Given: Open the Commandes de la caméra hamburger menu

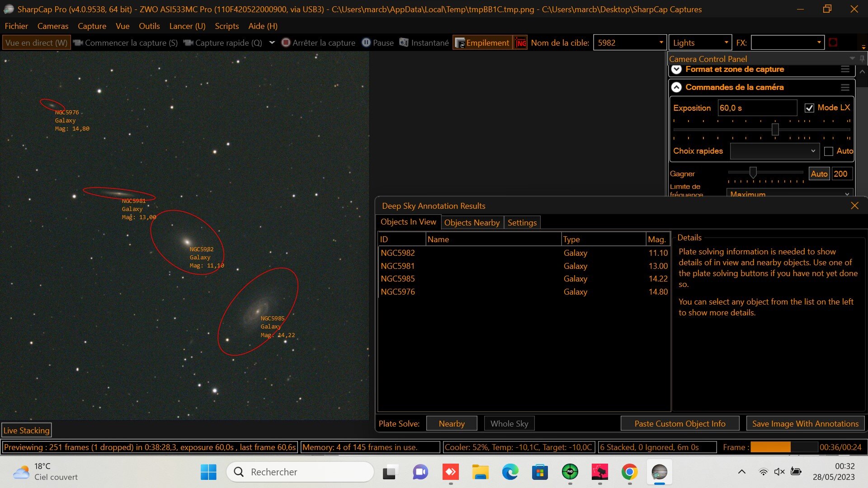Looking at the screenshot, I should point(844,88).
